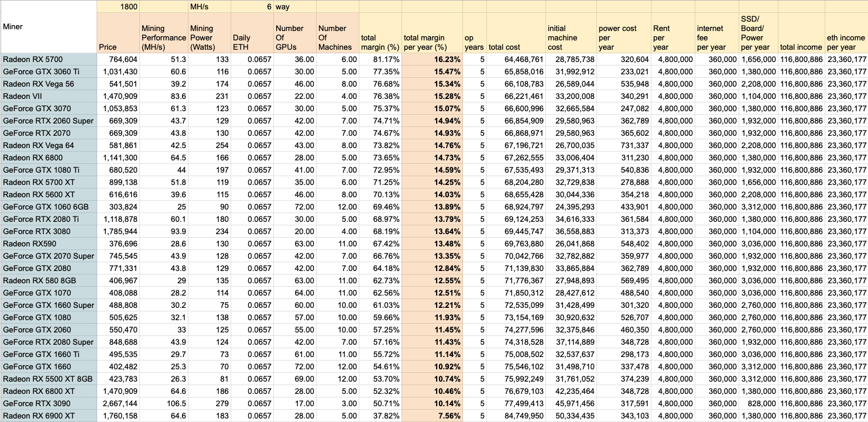Select the power cost 731,337 cell
The height and width of the screenshot is (422, 868).
click(623, 145)
